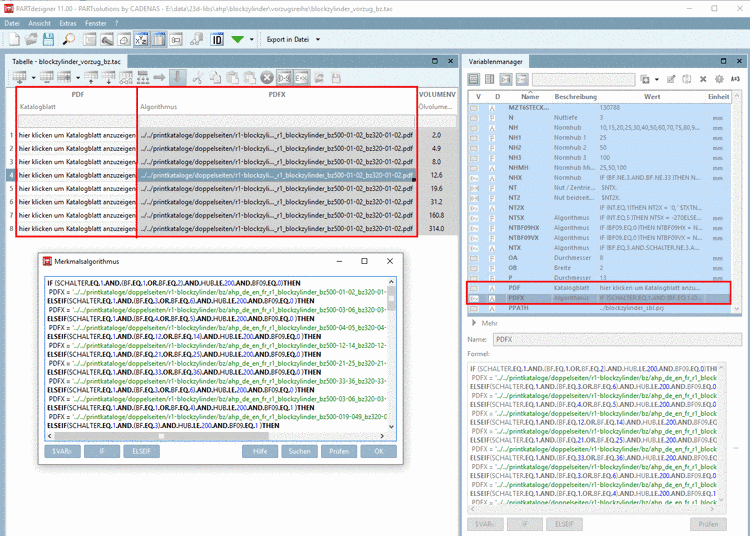
Task: Click the ELSEIF button in algorithm dialog
Action: tap(142, 451)
